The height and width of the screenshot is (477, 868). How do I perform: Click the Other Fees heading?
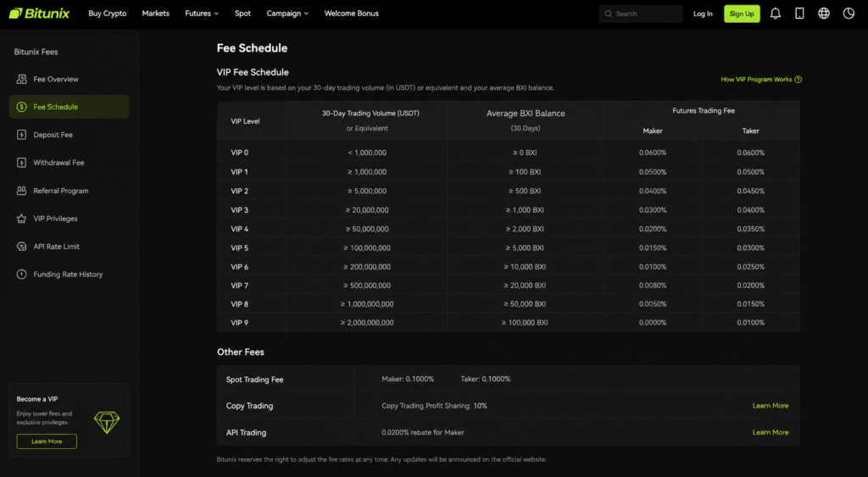[240, 352]
